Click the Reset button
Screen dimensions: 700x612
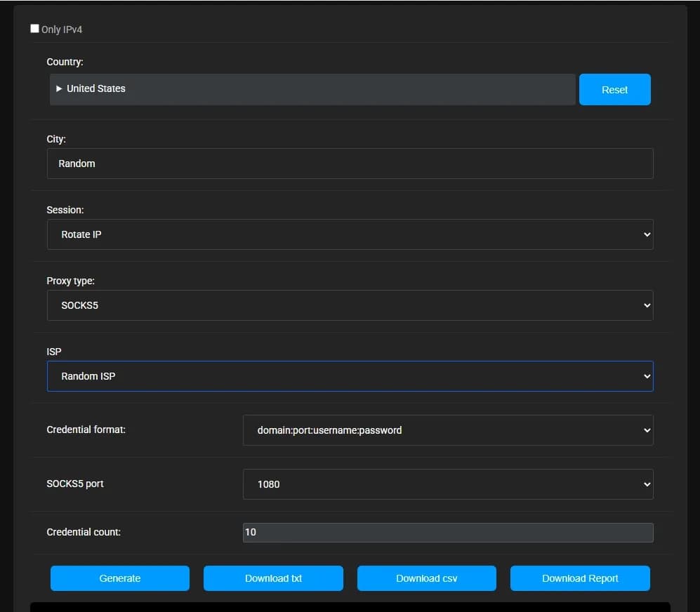(614, 89)
